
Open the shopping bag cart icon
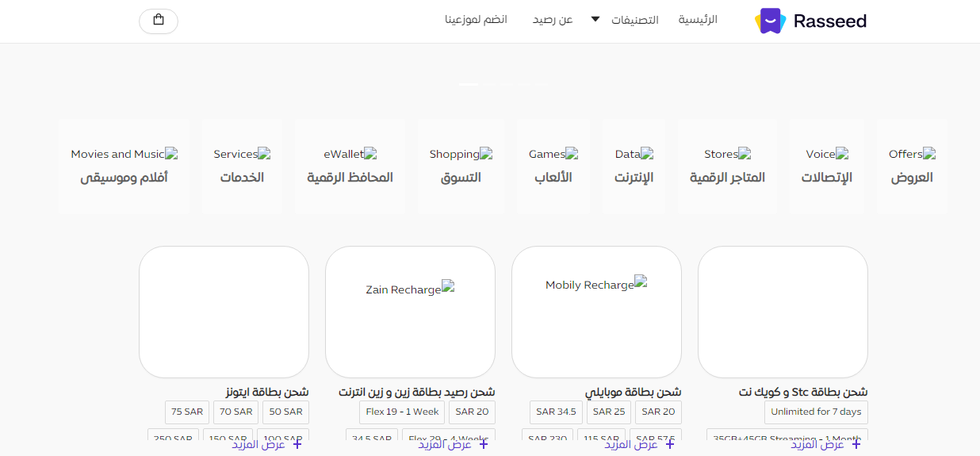pyautogui.click(x=159, y=21)
